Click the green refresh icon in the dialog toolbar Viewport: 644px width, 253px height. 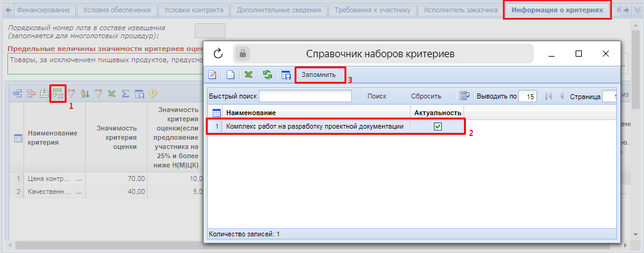(x=267, y=75)
